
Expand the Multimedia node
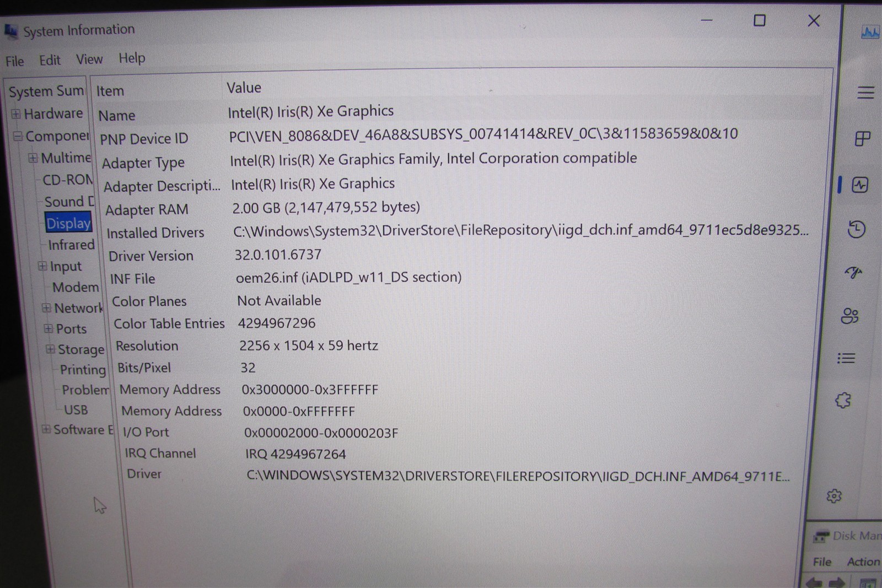pyautogui.click(x=33, y=158)
